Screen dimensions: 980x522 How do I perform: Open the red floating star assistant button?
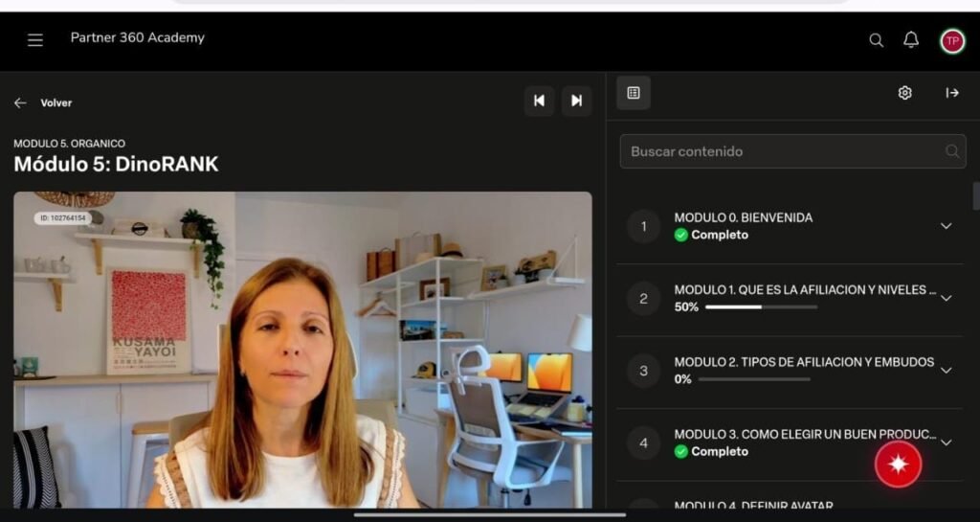pos(898,464)
